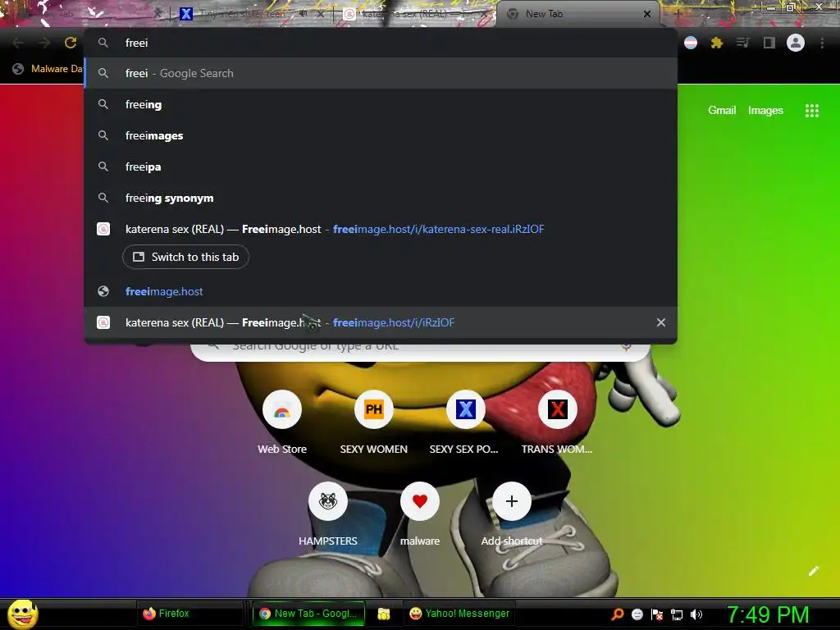This screenshot has width=840, height=630.
Task: Open the media control playlist icon
Action: click(x=742, y=43)
